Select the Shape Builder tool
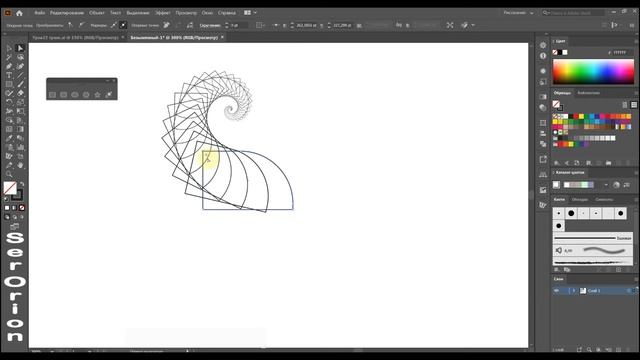This screenshot has height=360, width=640. (9, 120)
